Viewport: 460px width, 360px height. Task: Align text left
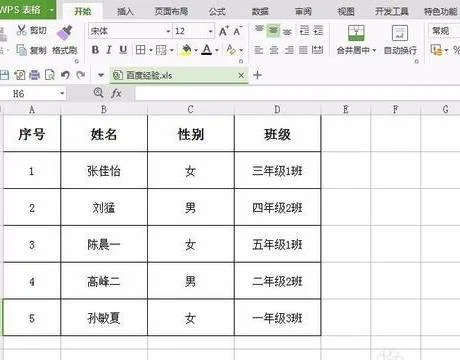(x=259, y=50)
